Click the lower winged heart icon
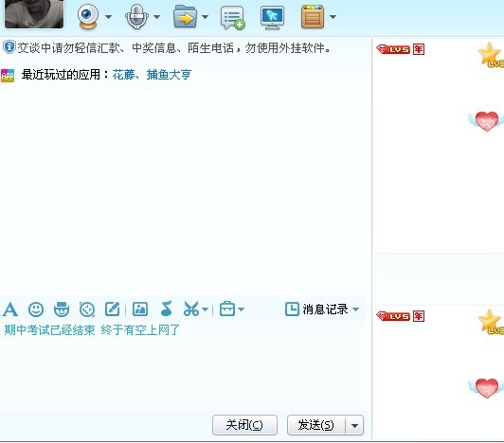This screenshot has height=443, width=504. [x=486, y=388]
